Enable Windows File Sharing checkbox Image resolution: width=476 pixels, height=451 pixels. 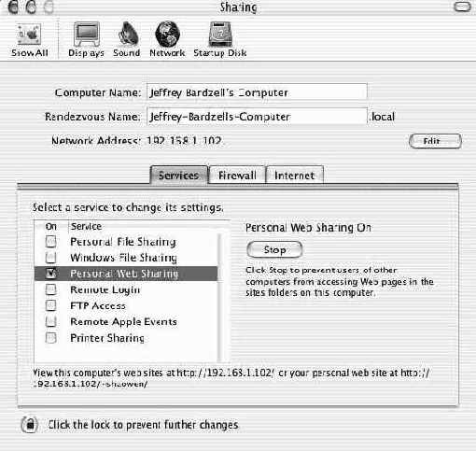click(x=50, y=258)
